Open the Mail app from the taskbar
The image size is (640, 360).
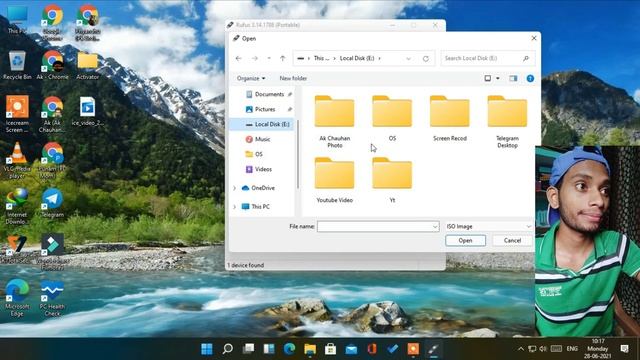pos(351,349)
